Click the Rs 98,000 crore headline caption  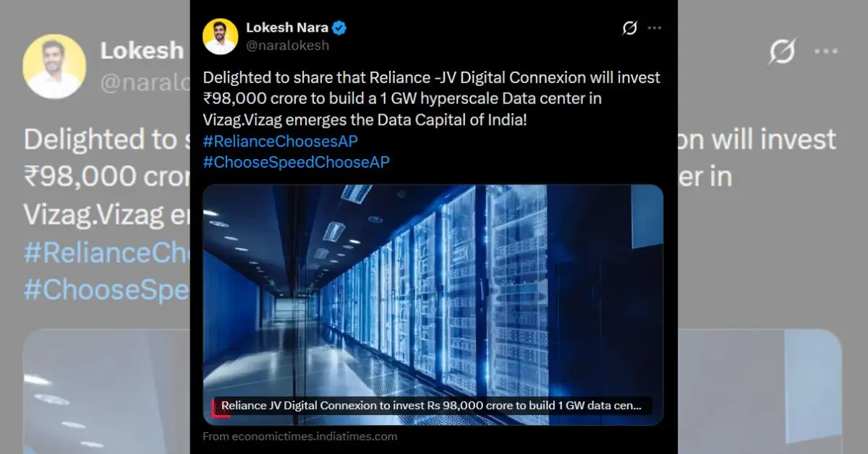(431, 406)
